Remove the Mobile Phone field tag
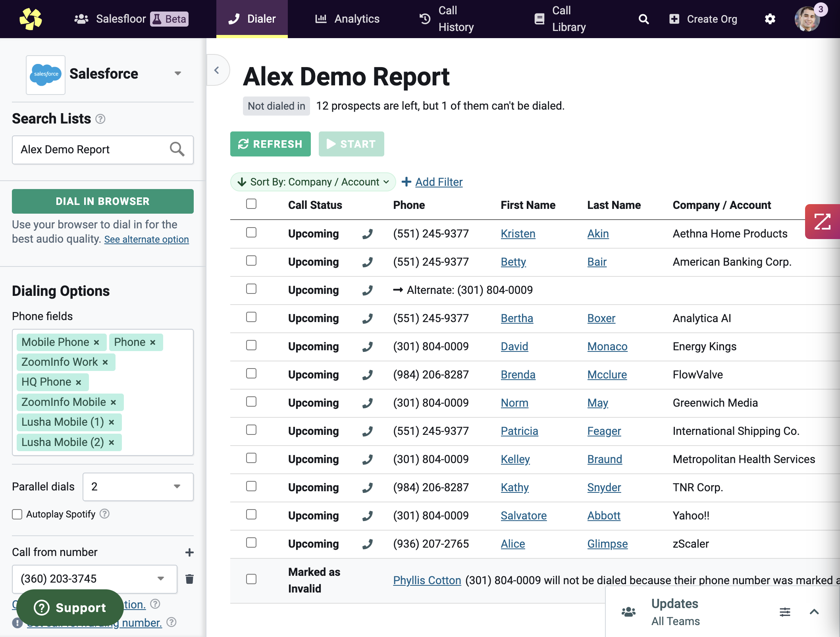Screen dimensions: 840x637 (96, 342)
